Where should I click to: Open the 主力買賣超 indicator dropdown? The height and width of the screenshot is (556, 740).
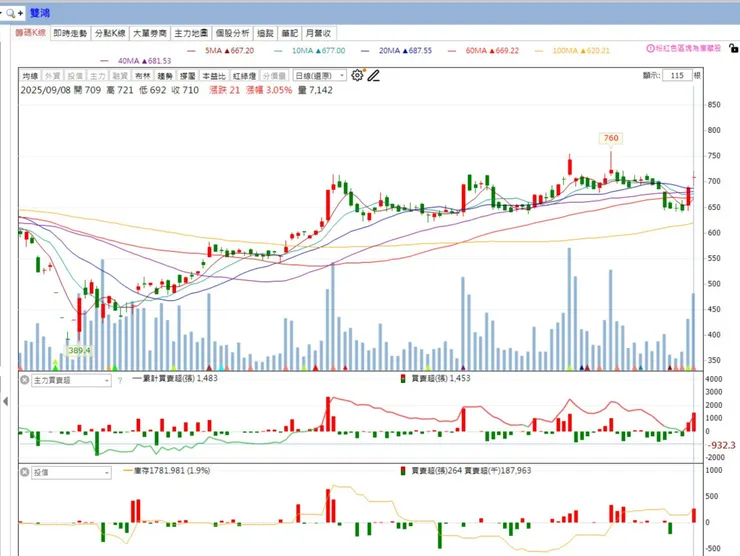(x=71, y=380)
